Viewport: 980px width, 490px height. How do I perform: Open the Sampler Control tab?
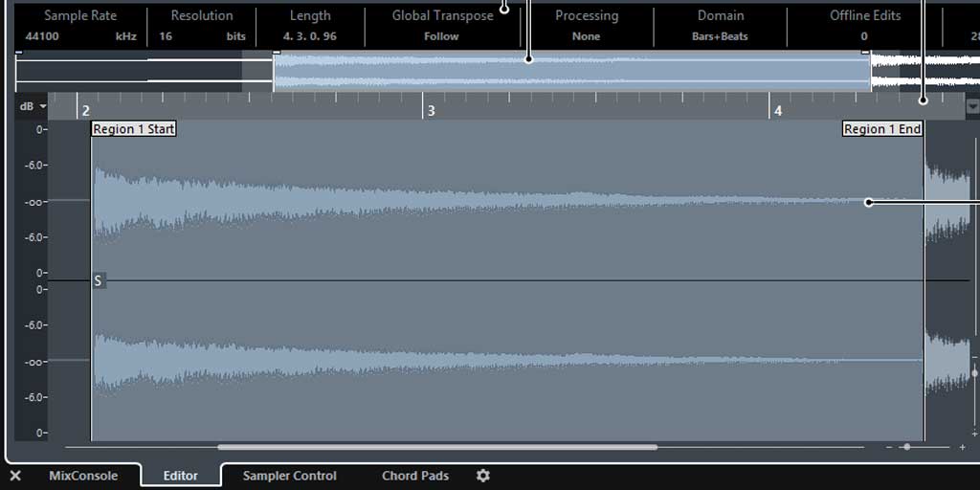pyautogui.click(x=289, y=476)
